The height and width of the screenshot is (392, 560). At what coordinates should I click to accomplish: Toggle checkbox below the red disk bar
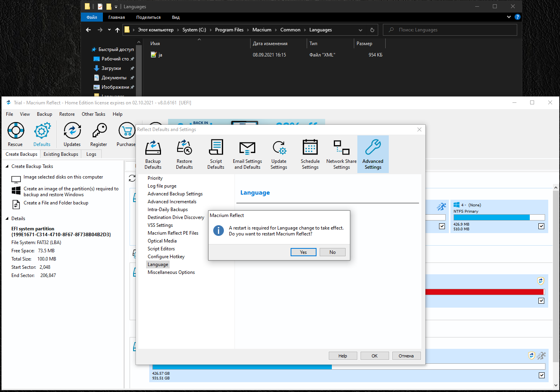pos(541,301)
